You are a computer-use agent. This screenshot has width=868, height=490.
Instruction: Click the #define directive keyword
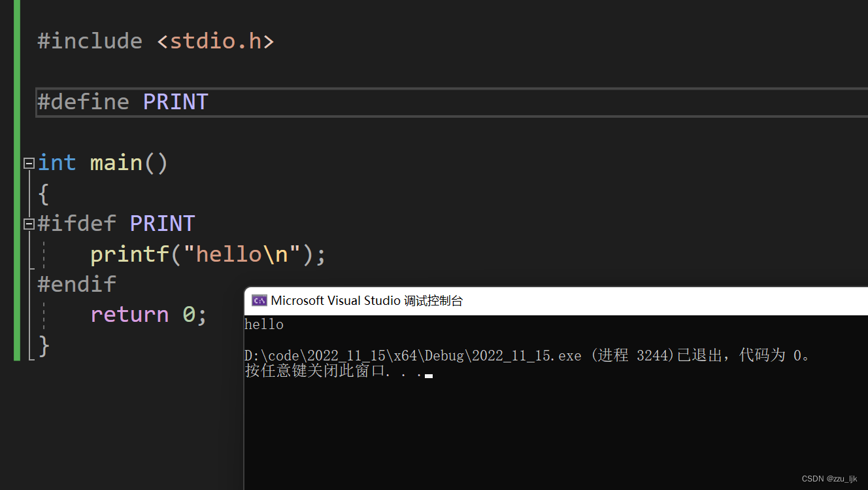pos(83,102)
